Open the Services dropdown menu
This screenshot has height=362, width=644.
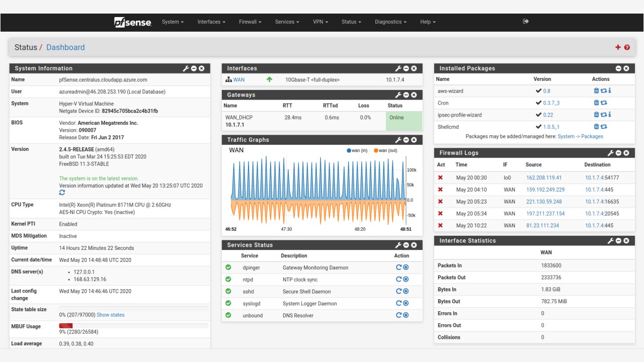pyautogui.click(x=287, y=22)
